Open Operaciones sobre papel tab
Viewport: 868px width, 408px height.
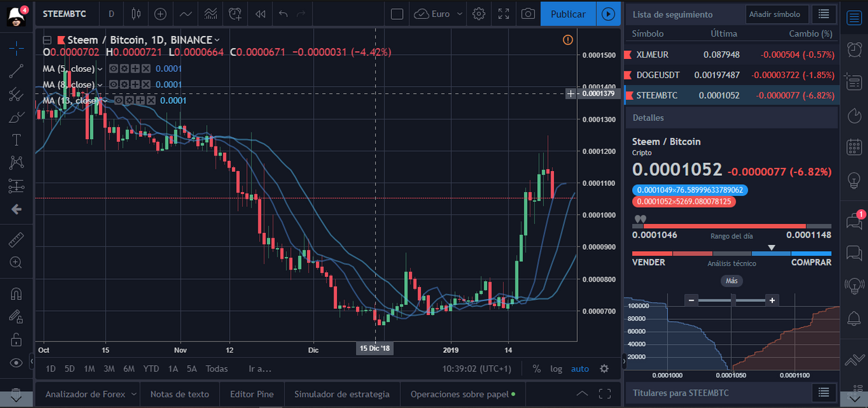[463, 394]
